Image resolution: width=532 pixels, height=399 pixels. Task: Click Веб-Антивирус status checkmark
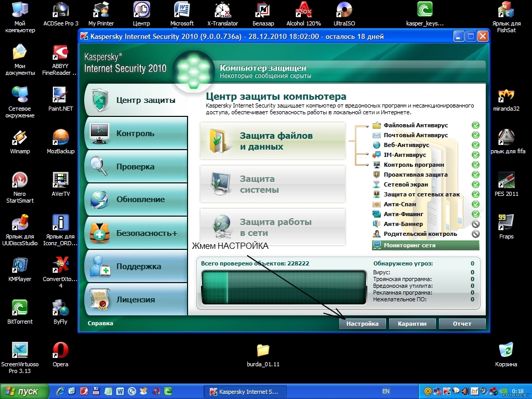pyautogui.click(x=476, y=145)
